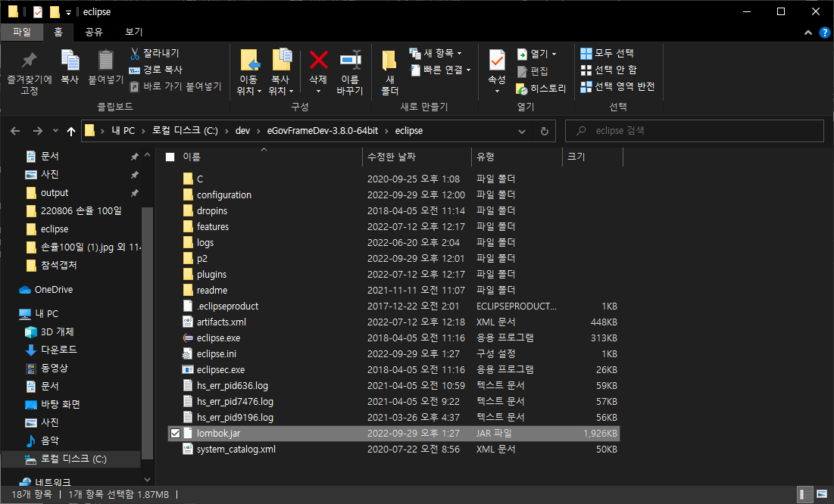The width and height of the screenshot is (834, 504).
Task: Select all items with 모두 선택
Action: [x=607, y=53]
